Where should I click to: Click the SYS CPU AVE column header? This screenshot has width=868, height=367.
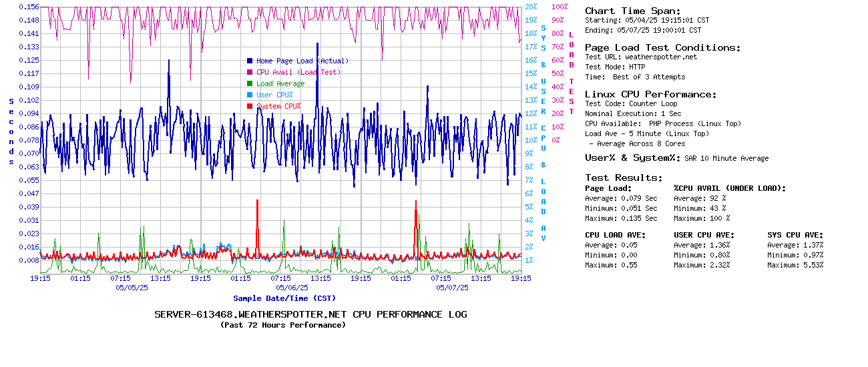[x=795, y=235]
